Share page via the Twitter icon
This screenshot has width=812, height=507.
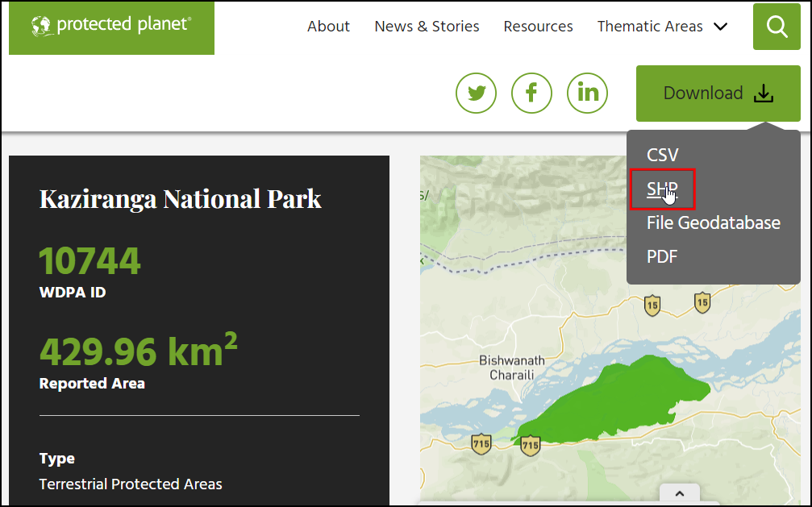click(476, 93)
